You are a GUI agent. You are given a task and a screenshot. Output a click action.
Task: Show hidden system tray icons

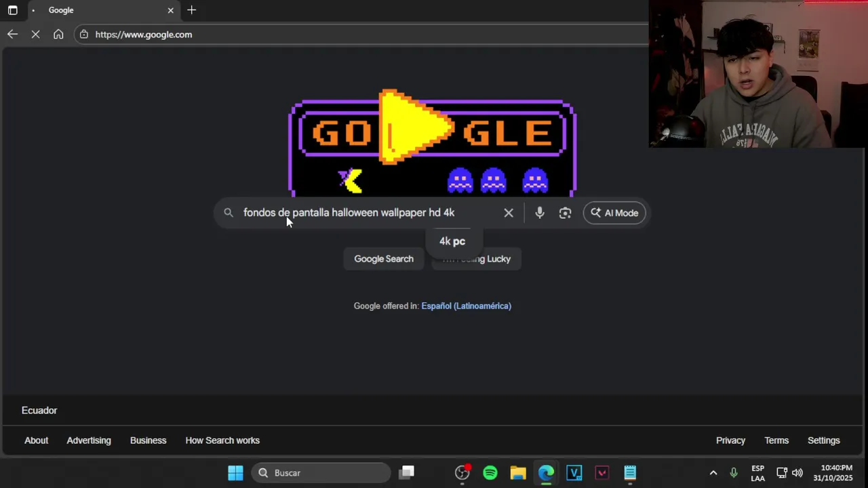tap(713, 473)
